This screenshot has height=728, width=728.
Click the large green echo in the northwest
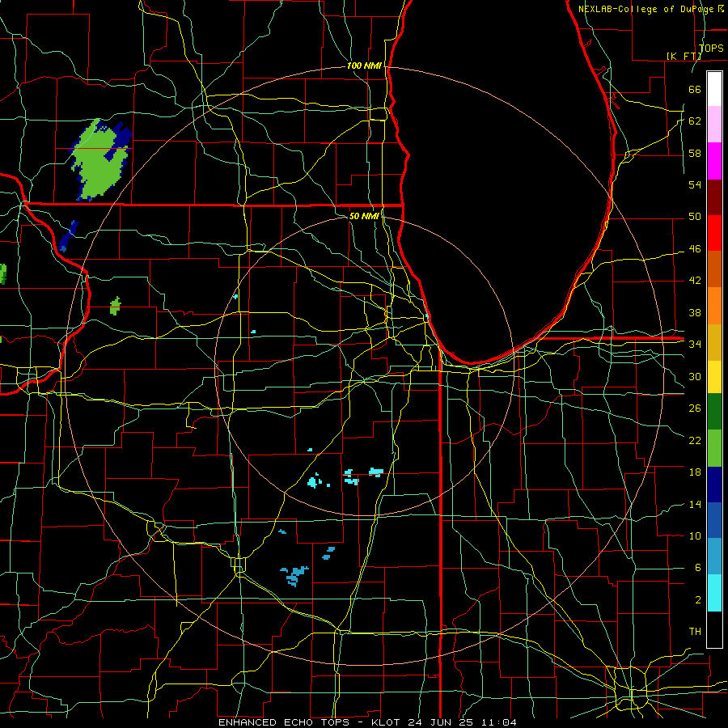click(x=99, y=159)
